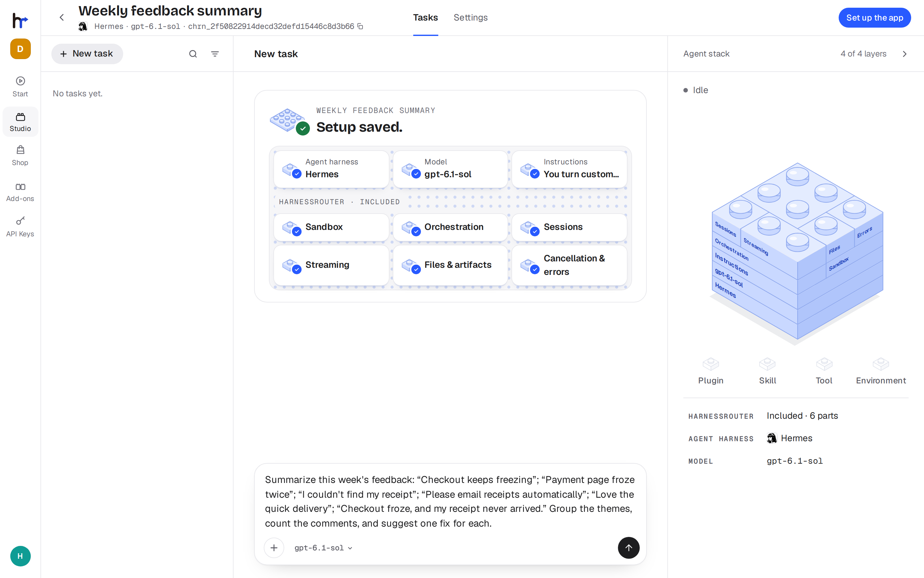Add a Plugin layer brick
The image size is (924, 578).
(711, 371)
